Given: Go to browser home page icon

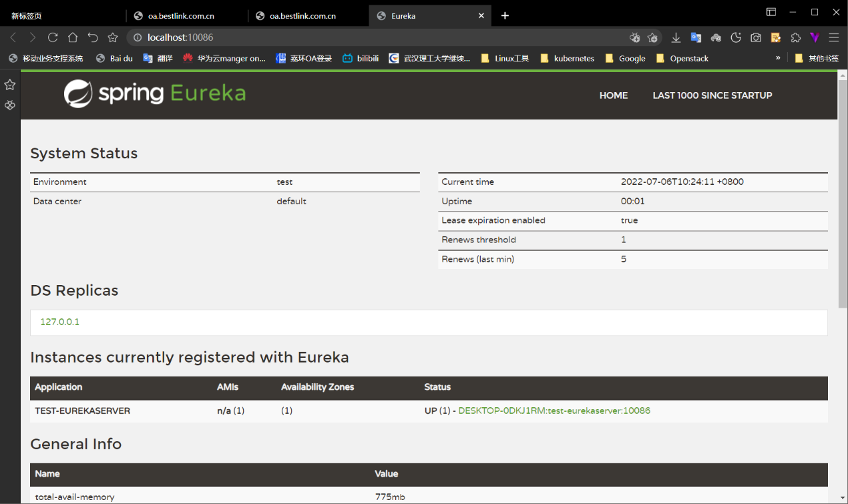Looking at the screenshot, I should [x=73, y=37].
